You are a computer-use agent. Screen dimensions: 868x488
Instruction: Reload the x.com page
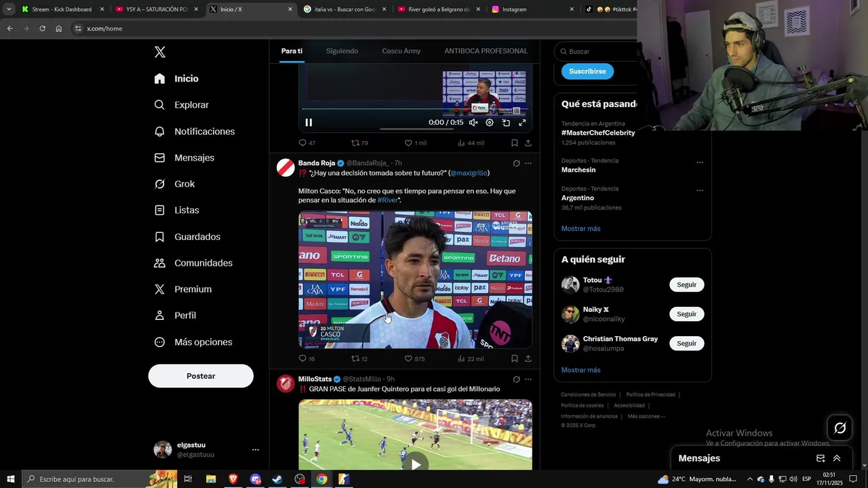pyautogui.click(x=42, y=28)
